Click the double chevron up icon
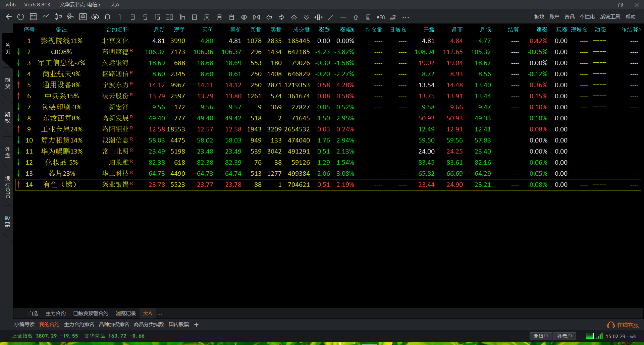This screenshot has width=644, height=345. pyautogui.click(x=294, y=17)
